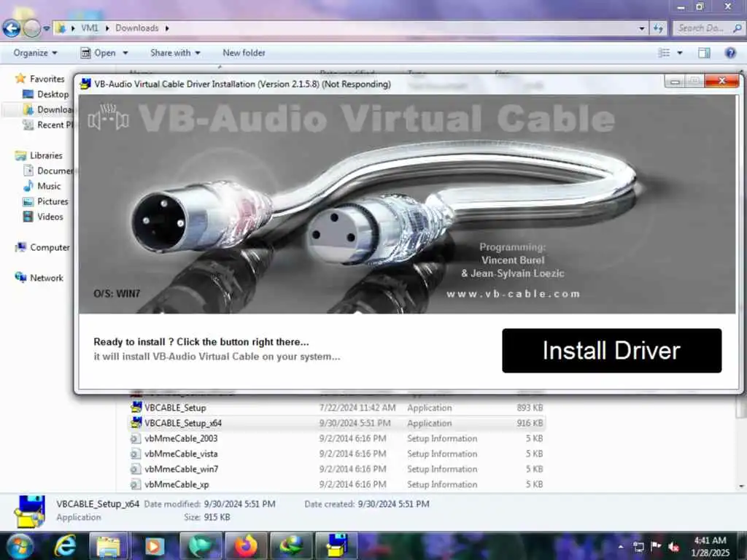Launch Firefox from the taskbar
This screenshot has width=747, height=560.
coord(246,545)
